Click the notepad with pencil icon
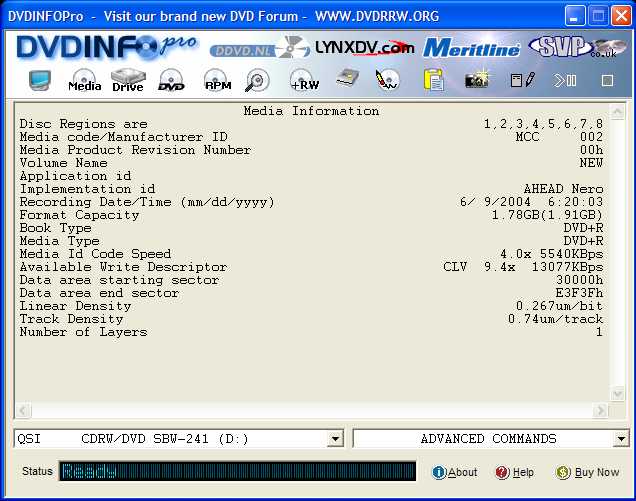The image size is (636, 501). pyautogui.click(x=523, y=80)
